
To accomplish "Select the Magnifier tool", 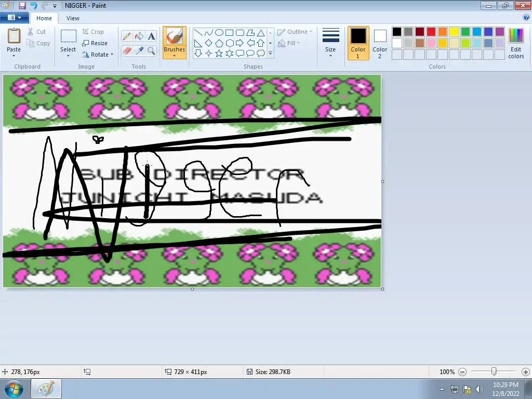I will pos(151,51).
